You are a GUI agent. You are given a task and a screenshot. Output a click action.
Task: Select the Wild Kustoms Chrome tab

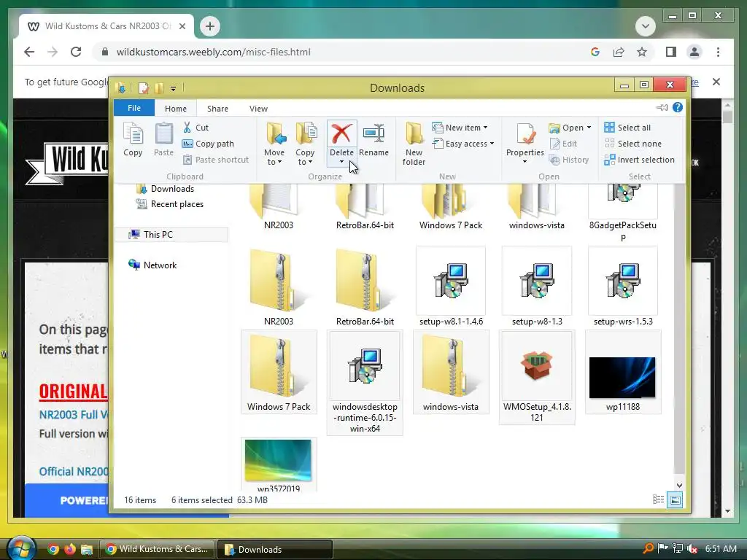click(107, 26)
